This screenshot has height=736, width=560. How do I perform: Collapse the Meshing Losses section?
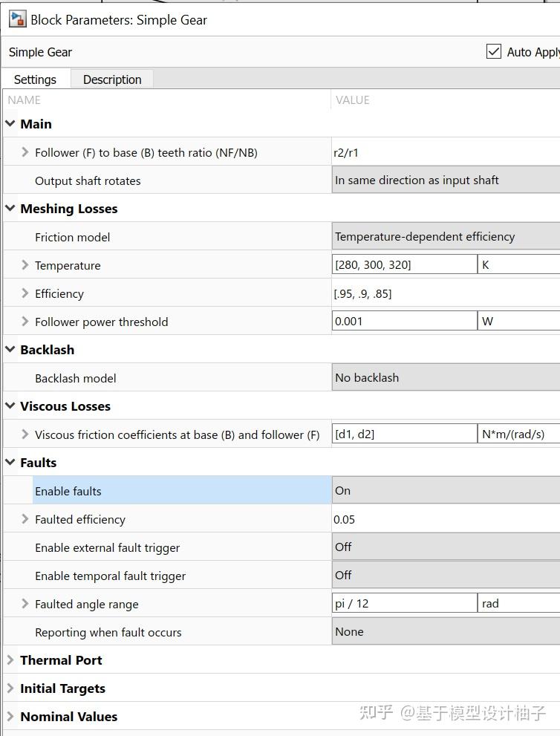coord(10,209)
